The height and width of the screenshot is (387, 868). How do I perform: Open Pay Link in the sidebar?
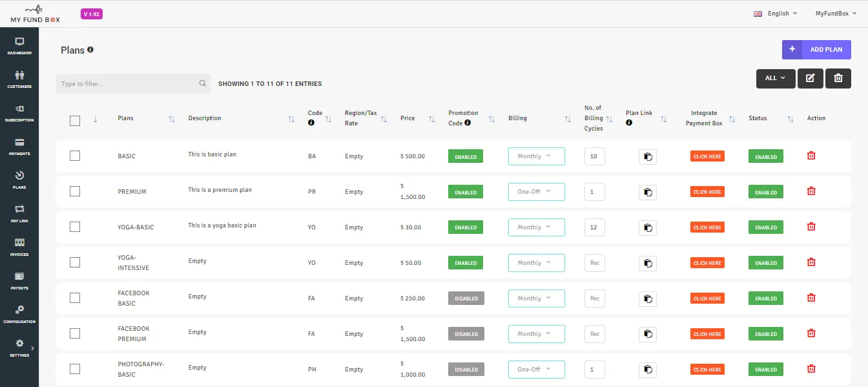coord(19,213)
